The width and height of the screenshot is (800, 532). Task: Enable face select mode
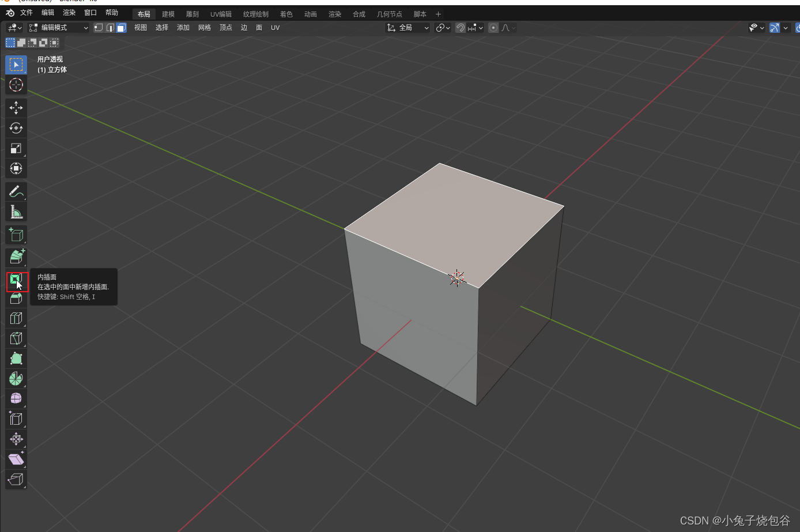122,28
